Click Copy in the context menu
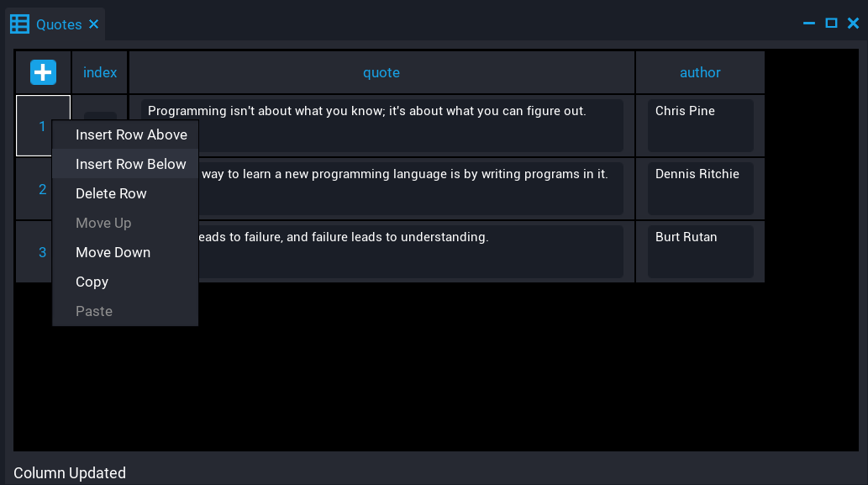 click(x=92, y=282)
